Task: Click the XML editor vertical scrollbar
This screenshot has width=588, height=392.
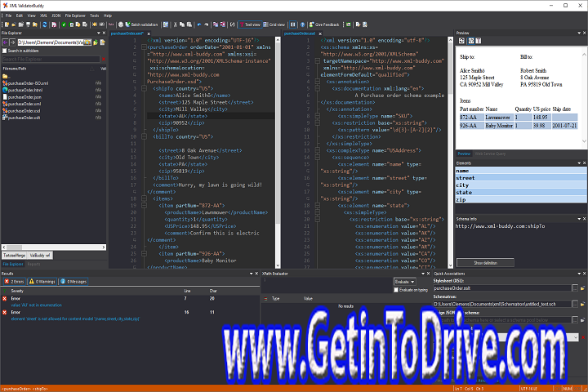Action: (x=278, y=152)
